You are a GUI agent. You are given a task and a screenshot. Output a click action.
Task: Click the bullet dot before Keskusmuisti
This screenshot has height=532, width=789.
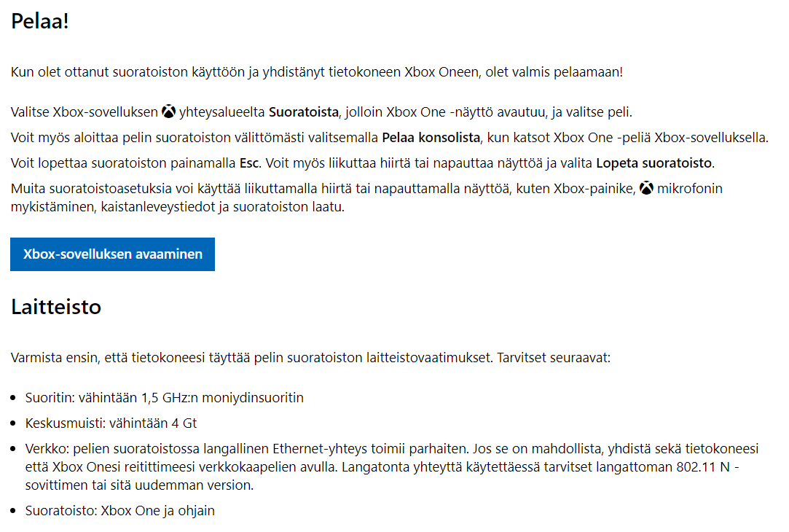point(13,424)
